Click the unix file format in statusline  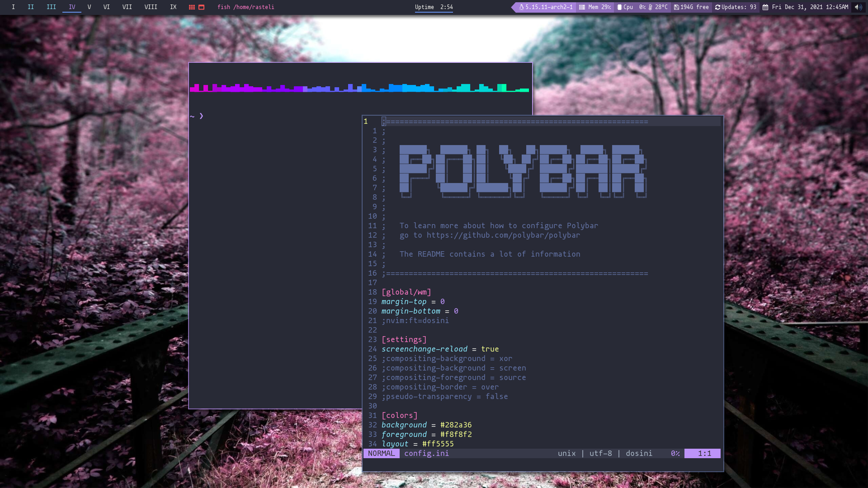567,454
